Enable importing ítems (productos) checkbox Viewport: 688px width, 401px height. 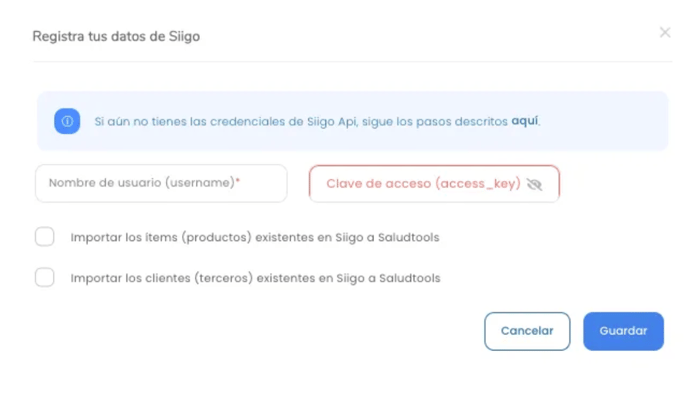click(x=45, y=237)
